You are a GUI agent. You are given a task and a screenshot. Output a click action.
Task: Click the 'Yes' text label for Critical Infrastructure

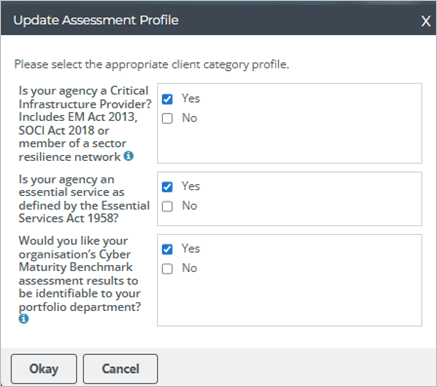(191, 98)
